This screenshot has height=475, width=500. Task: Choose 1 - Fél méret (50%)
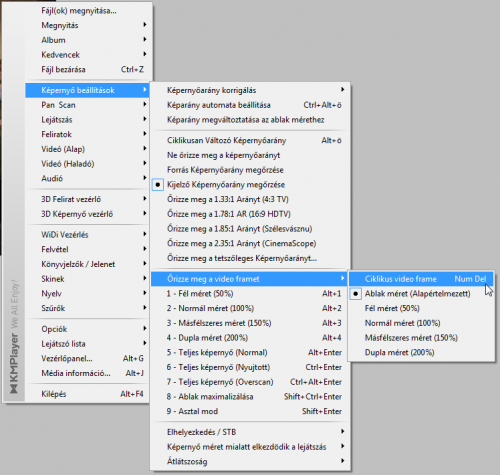[x=250, y=294]
